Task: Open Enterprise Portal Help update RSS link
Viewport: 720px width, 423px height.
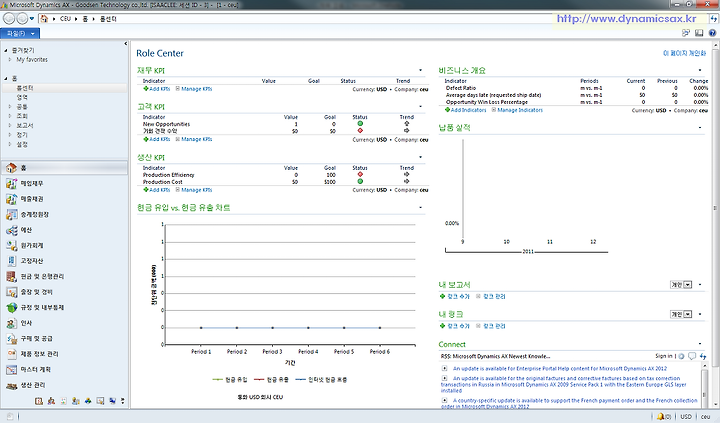Action: click(x=560, y=368)
